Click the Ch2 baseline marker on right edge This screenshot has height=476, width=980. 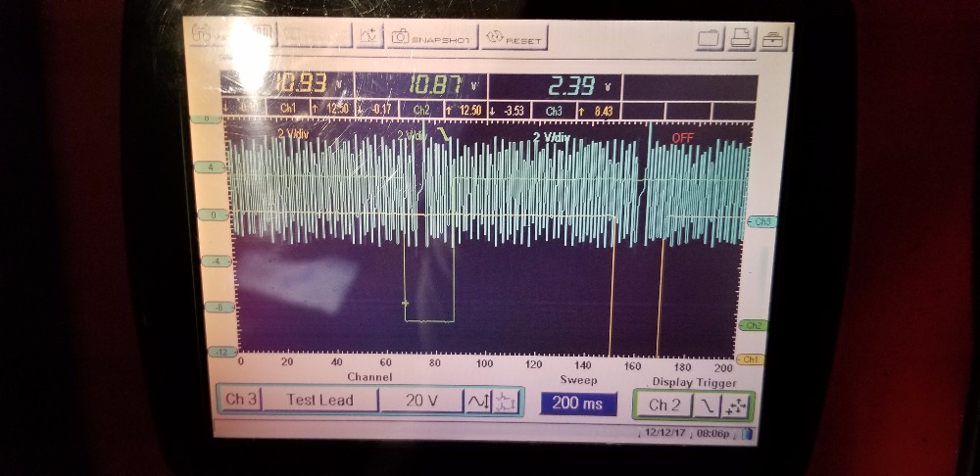[x=753, y=325]
